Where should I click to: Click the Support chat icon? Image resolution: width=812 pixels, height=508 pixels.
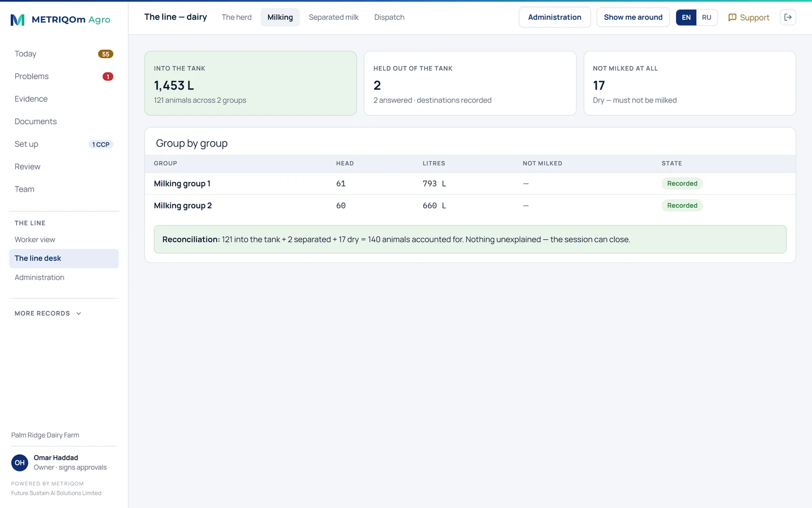[732, 17]
